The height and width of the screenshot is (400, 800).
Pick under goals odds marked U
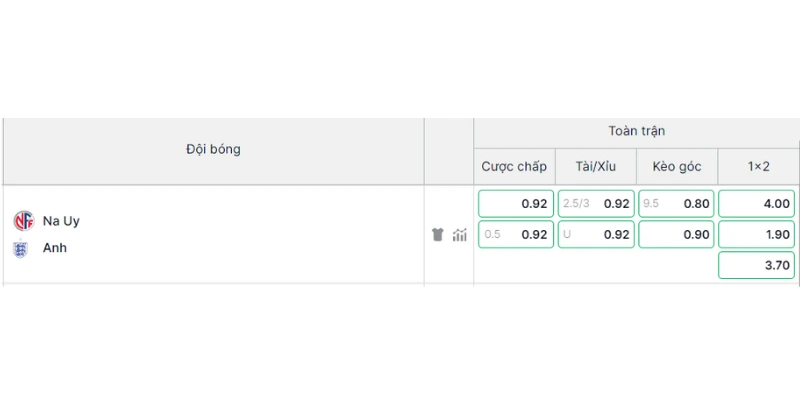click(596, 234)
